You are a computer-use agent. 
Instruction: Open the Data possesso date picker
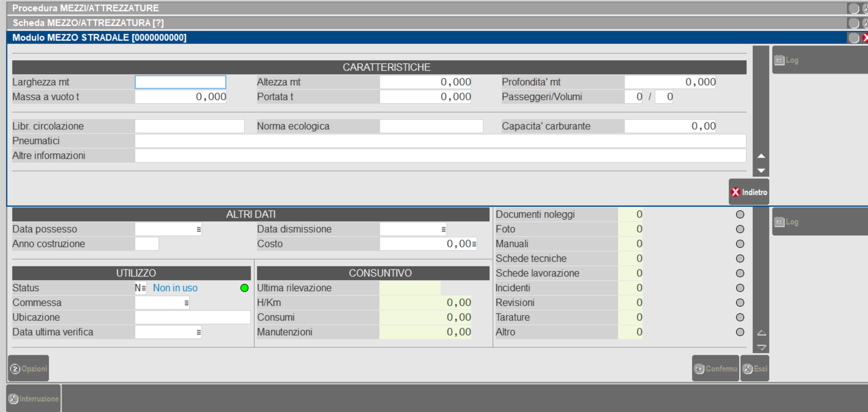[x=198, y=229]
